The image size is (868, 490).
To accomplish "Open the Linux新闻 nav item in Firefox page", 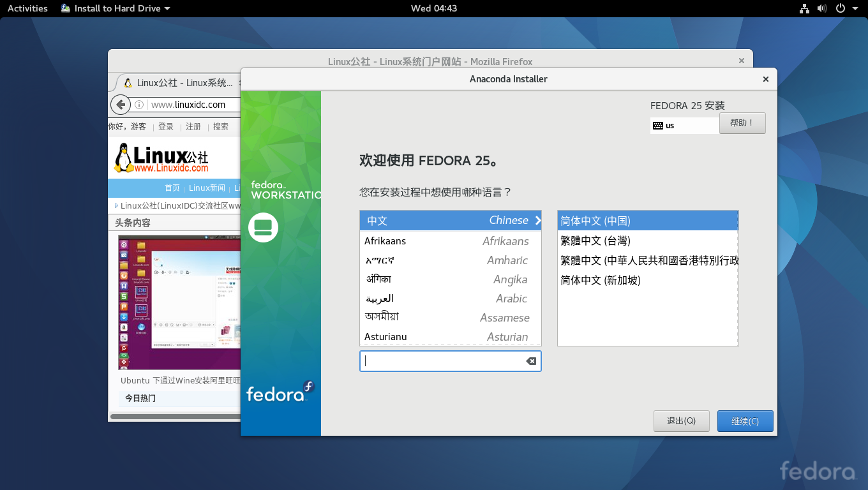I will [207, 188].
